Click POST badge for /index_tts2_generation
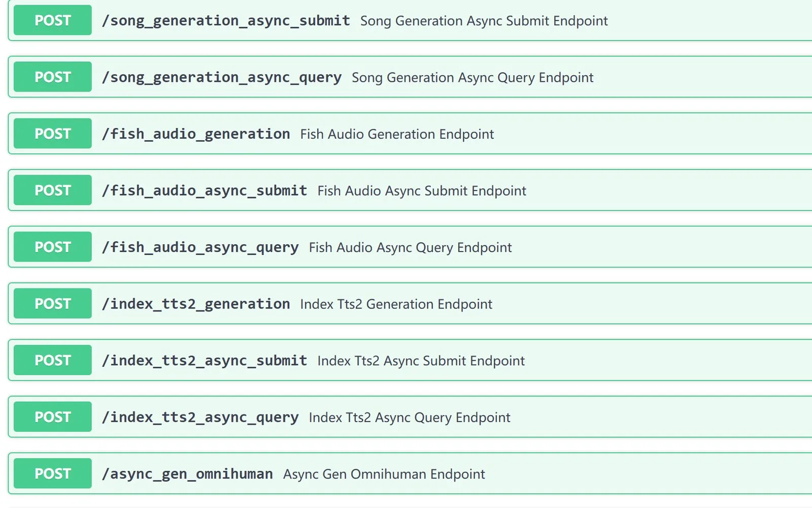Image resolution: width=812 pixels, height=508 pixels. [x=53, y=303]
